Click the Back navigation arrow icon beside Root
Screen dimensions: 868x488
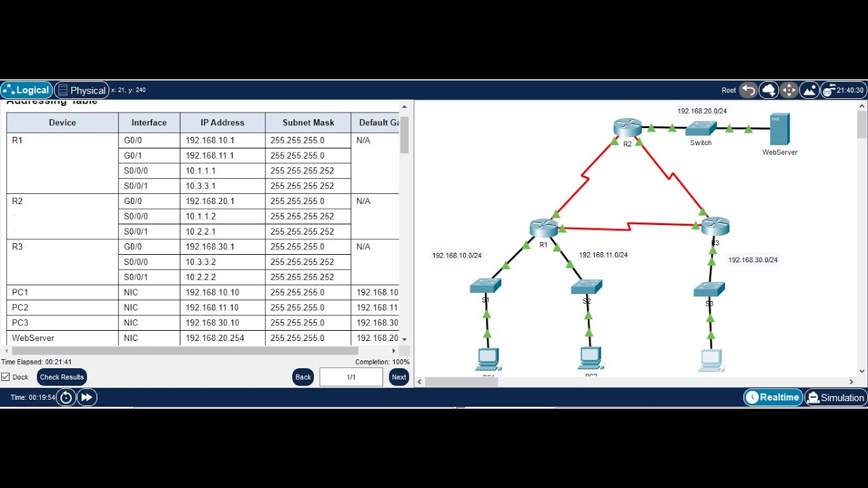coord(748,90)
